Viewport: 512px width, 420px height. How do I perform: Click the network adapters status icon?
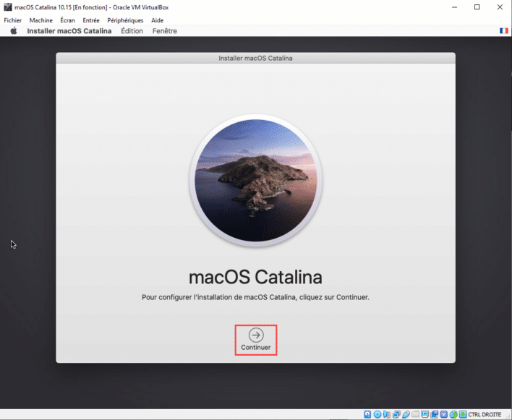(x=397, y=414)
